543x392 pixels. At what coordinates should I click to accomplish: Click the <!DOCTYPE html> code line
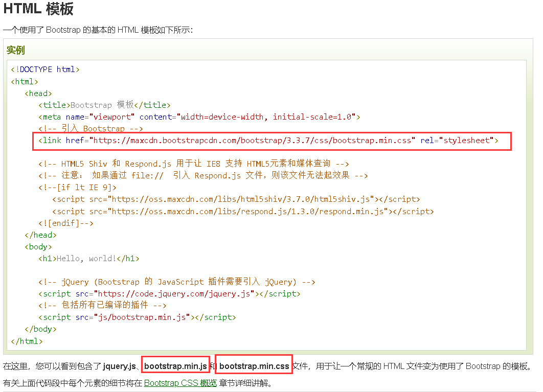pos(46,70)
